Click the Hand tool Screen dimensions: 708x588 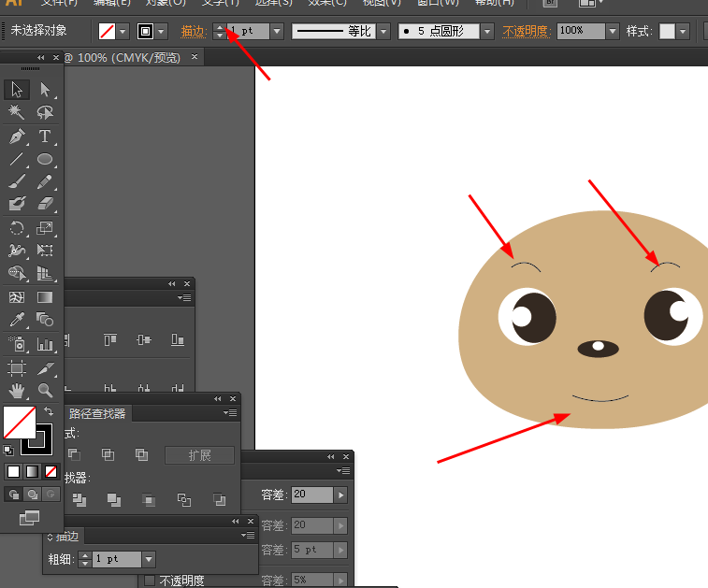[x=17, y=390]
